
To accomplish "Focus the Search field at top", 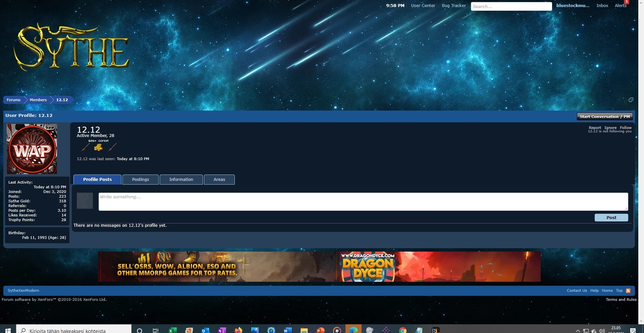I will (511, 6).
